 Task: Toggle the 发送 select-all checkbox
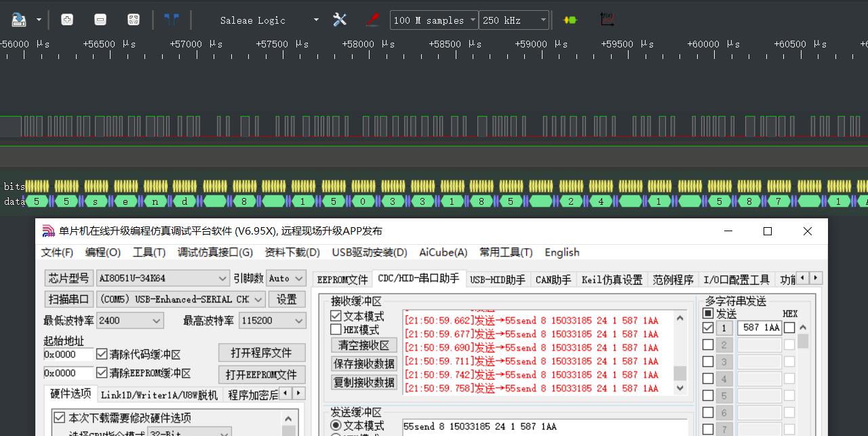708,313
